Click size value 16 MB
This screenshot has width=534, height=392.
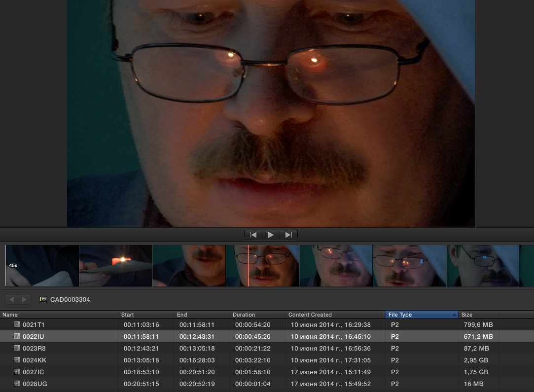pyautogui.click(x=473, y=384)
